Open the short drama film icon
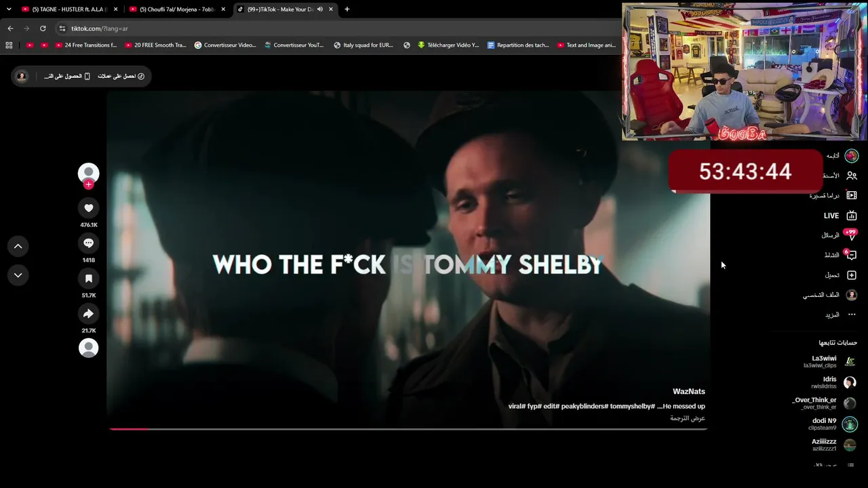Viewport: 868px width, 488px height. tap(852, 195)
